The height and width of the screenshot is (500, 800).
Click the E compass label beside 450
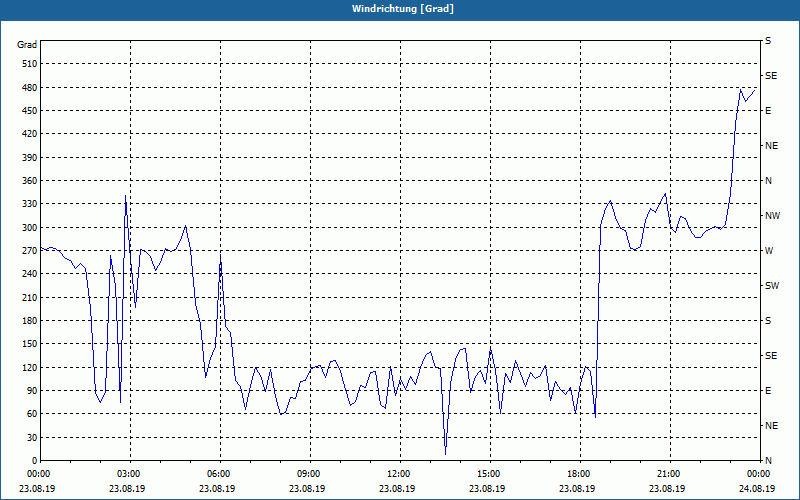pos(768,111)
